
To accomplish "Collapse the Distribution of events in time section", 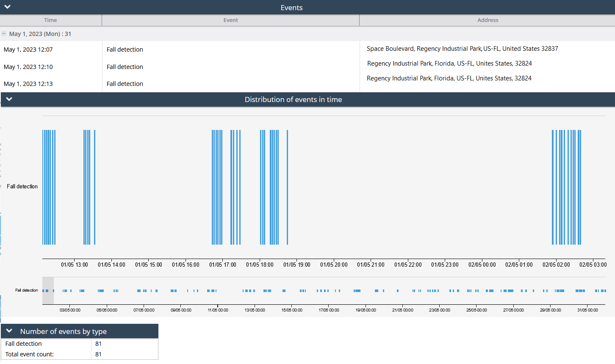I will click(x=9, y=99).
